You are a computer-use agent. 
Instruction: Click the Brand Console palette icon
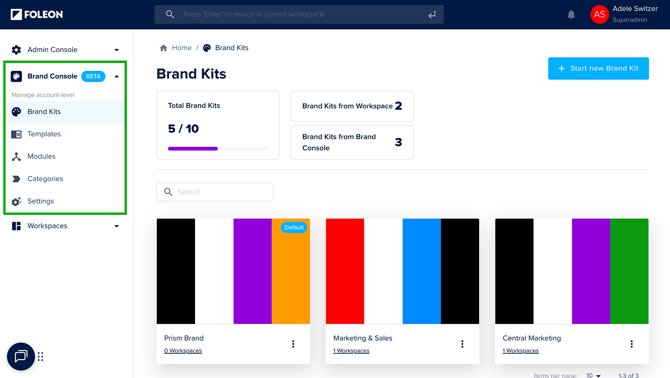click(16, 76)
